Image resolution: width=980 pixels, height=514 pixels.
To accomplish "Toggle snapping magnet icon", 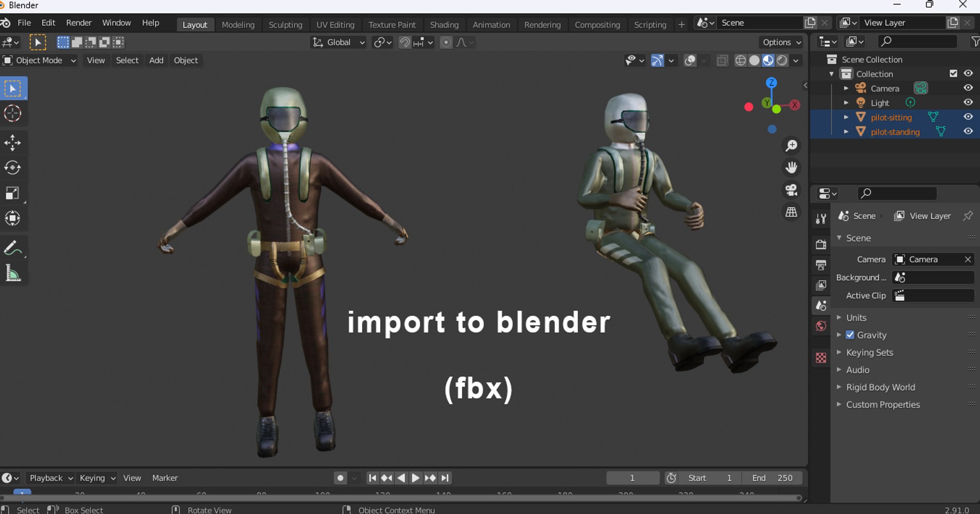I will click(x=404, y=42).
